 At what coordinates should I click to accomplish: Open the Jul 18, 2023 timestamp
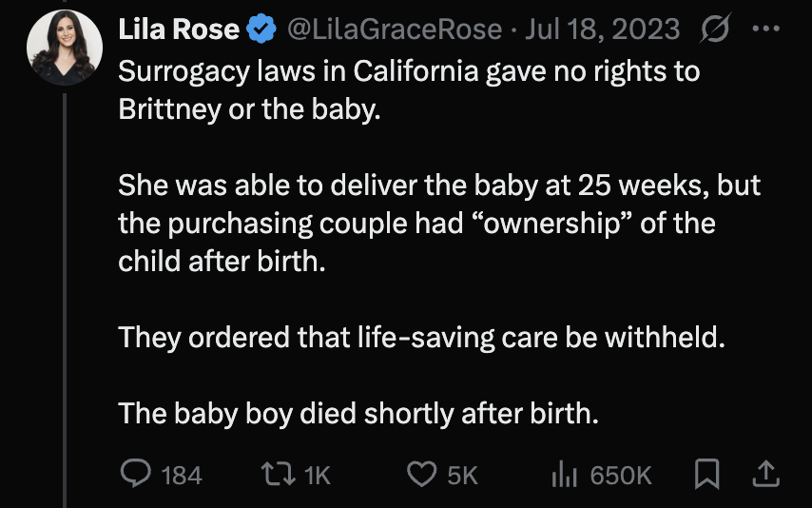[602, 29]
